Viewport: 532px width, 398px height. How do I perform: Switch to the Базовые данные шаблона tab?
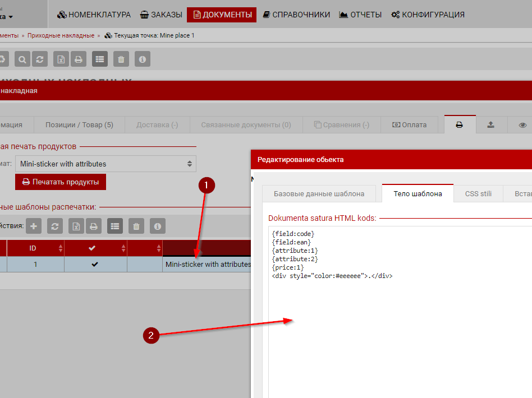point(319,193)
